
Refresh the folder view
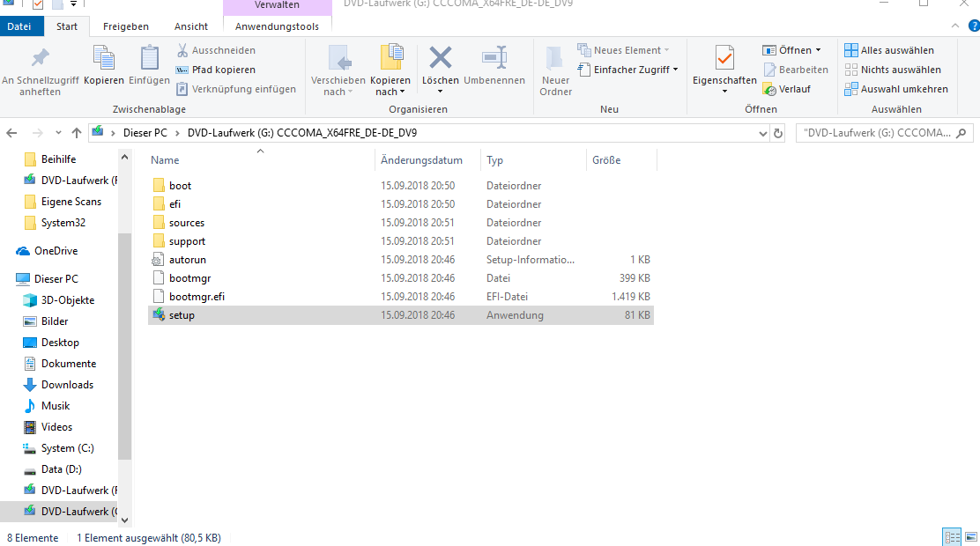click(x=778, y=133)
